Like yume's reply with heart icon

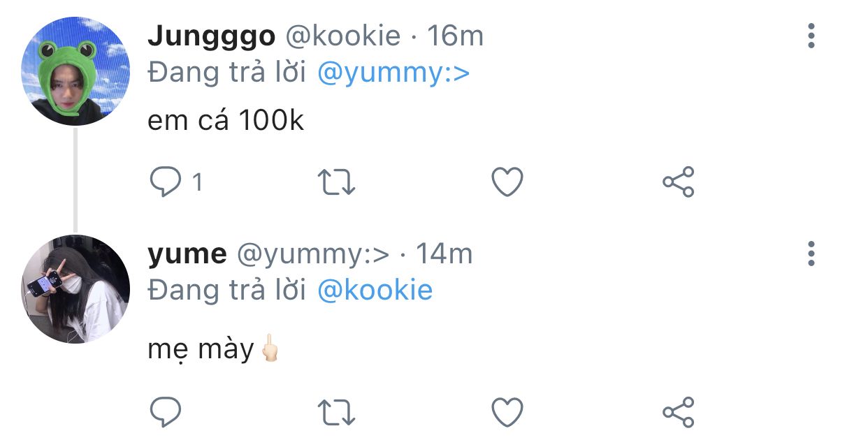(x=507, y=412)
